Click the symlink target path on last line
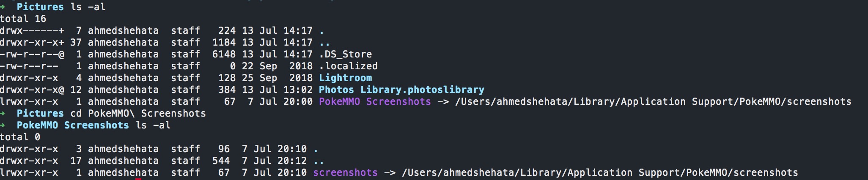This screenshot has width=868, height=180. pyautogui.click(x=600, y=172)
